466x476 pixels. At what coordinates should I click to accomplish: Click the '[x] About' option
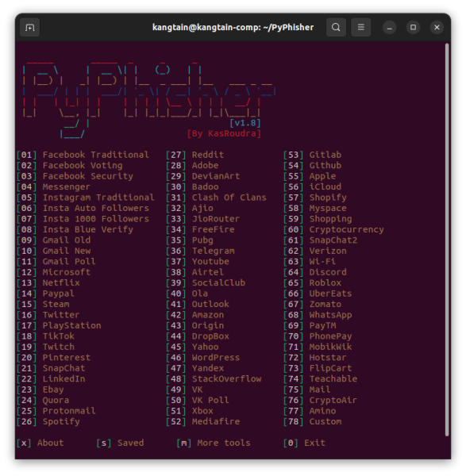[x=40, y=443]
